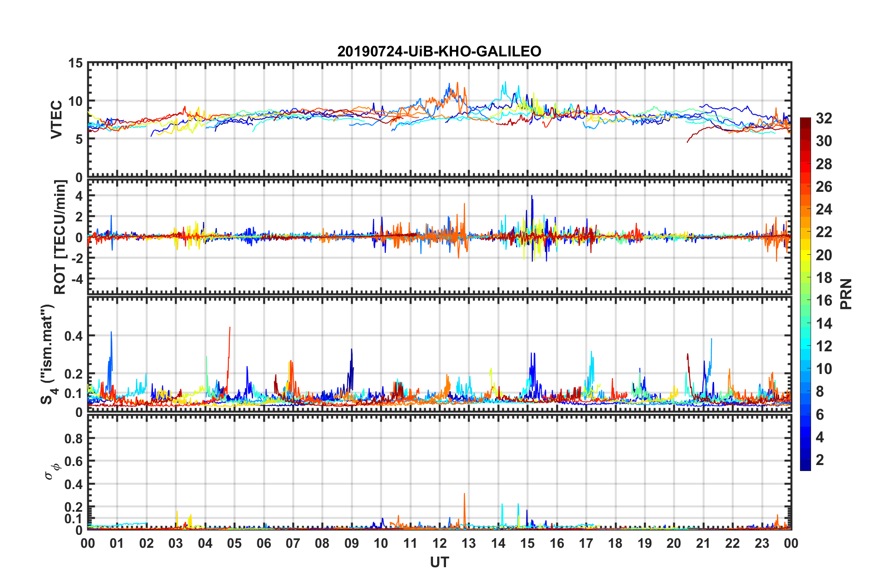Click sigma phi y-axis tick 0.8
The width and height of the screenshot is (879, 588).
click(x=73, y=438)
